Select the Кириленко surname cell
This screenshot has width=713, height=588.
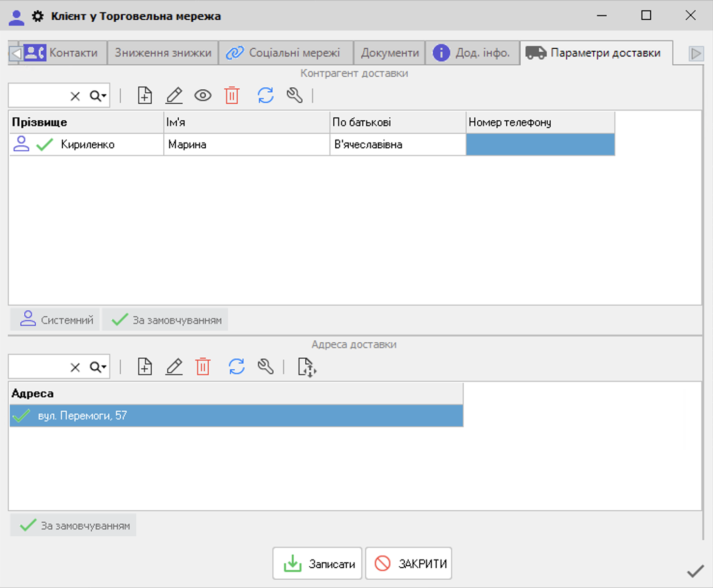click(86, 144)
